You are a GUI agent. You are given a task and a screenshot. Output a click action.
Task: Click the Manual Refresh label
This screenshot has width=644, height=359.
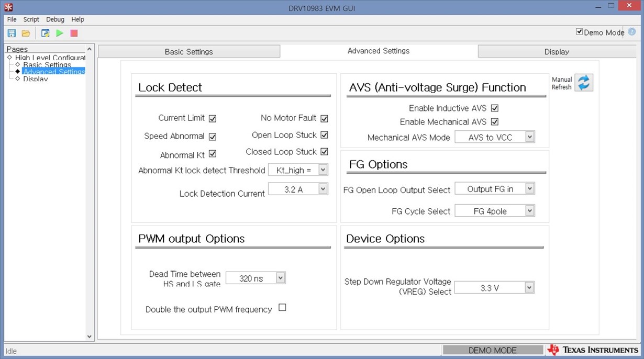(x=562, y=83)
